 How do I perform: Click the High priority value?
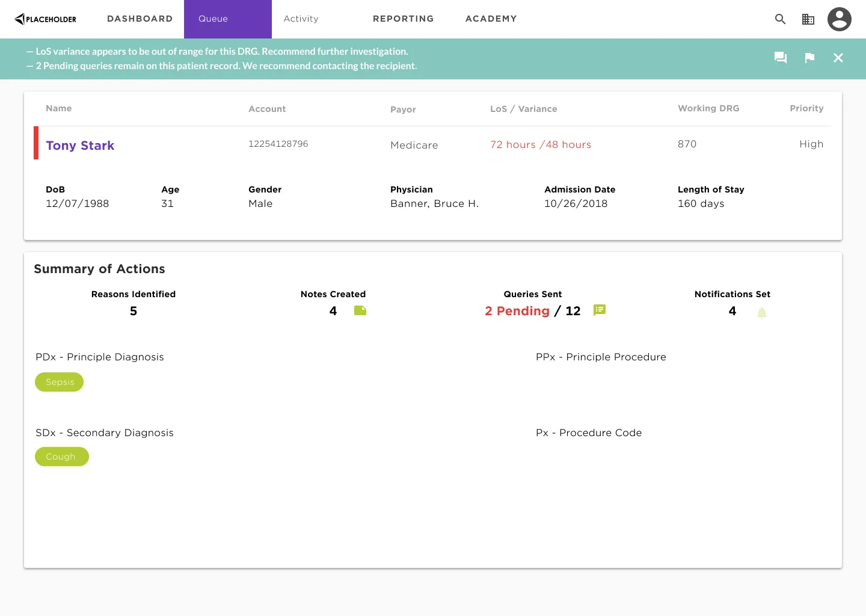click(811, 144)
